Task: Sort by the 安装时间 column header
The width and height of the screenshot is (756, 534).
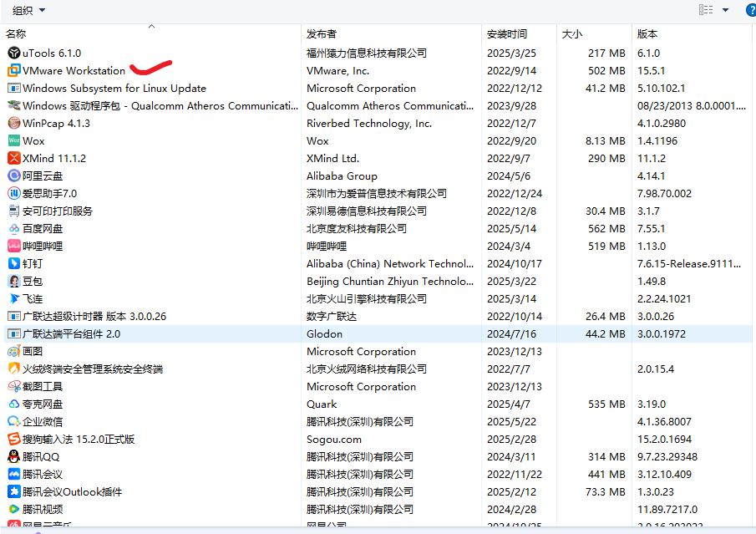Action: [519, 33]
